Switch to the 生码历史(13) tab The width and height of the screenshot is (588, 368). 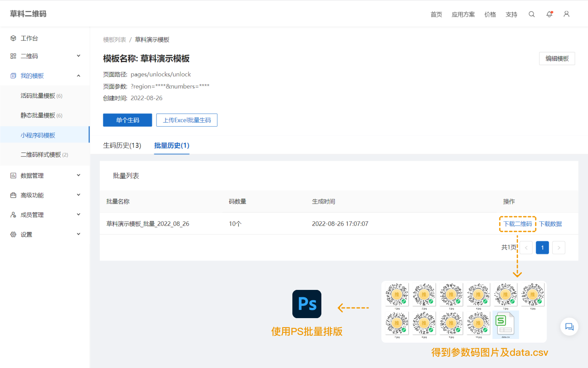coord(122,146)
